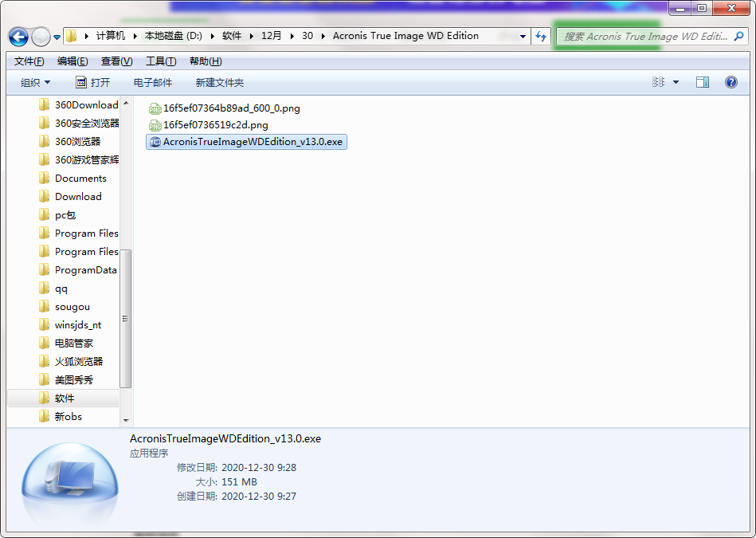Select AcronisTrueImageWDEdition_v13.0.exe in file list

point(246,142)
